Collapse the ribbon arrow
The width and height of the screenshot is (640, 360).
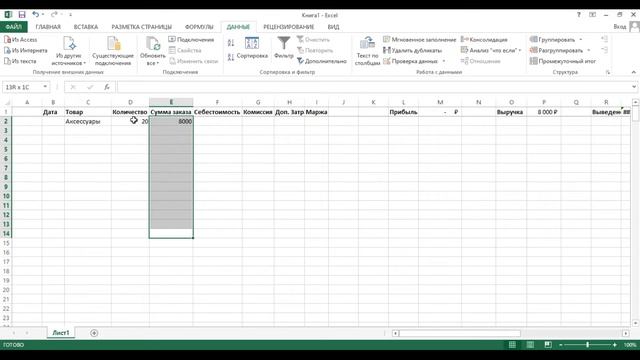coord(633,72)
